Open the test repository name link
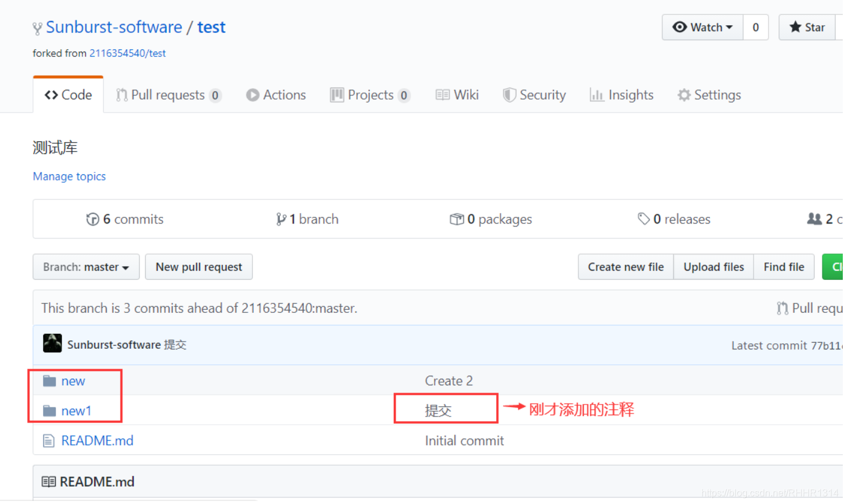The height and width of the screenshot is (504, 844). click(x=211, y=27)
